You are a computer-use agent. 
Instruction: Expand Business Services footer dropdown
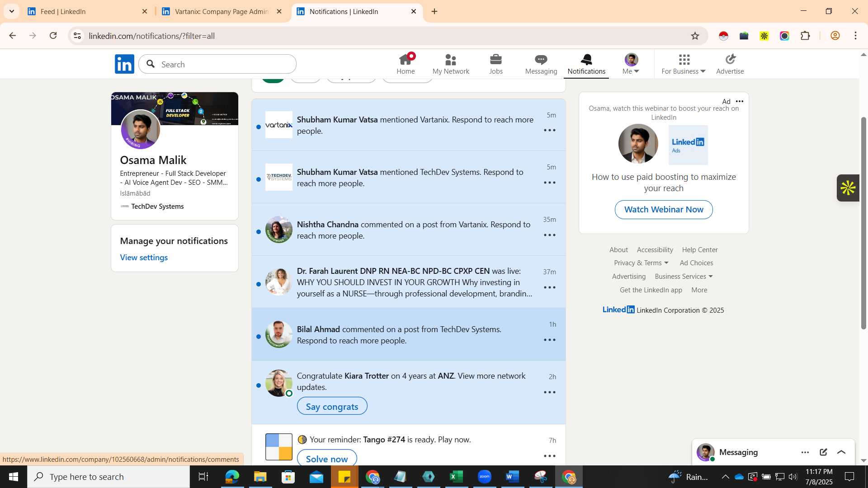point(684,277)
